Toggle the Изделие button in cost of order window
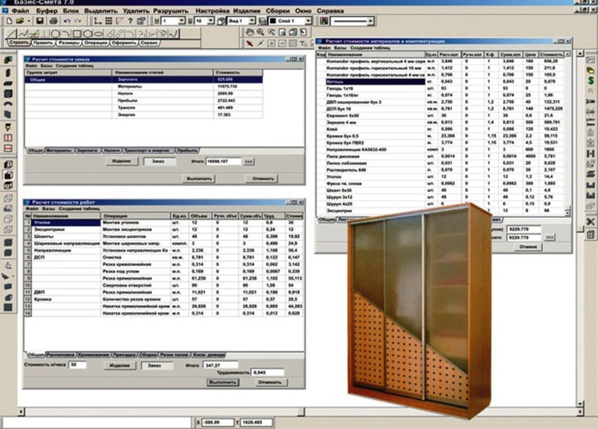598x429 pixels. click(x=122, y=161)
